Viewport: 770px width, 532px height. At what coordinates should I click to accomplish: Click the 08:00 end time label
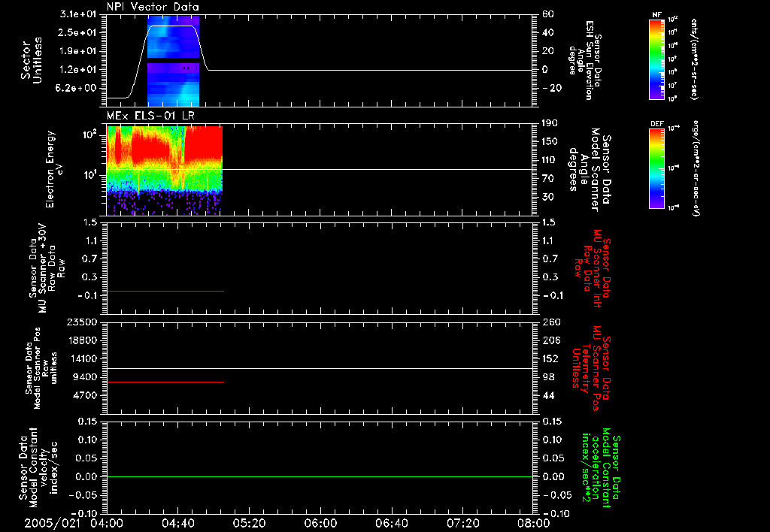(x=534, y=523)
